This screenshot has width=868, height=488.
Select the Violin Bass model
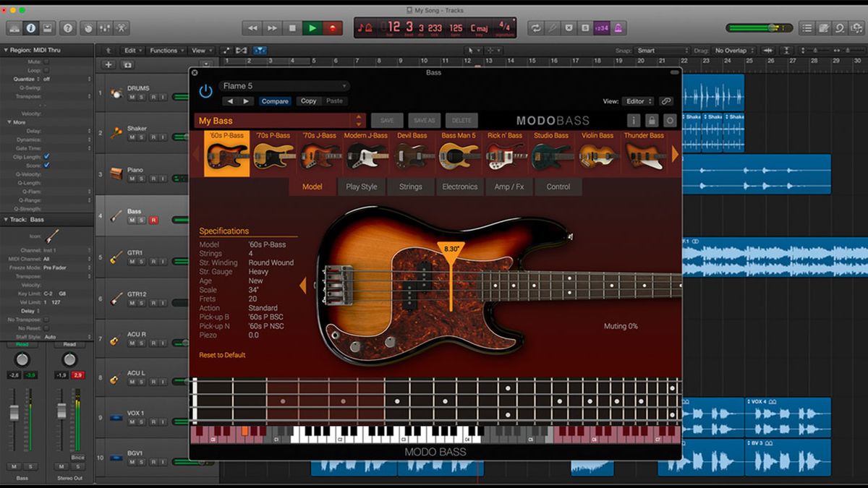point(597,154)
